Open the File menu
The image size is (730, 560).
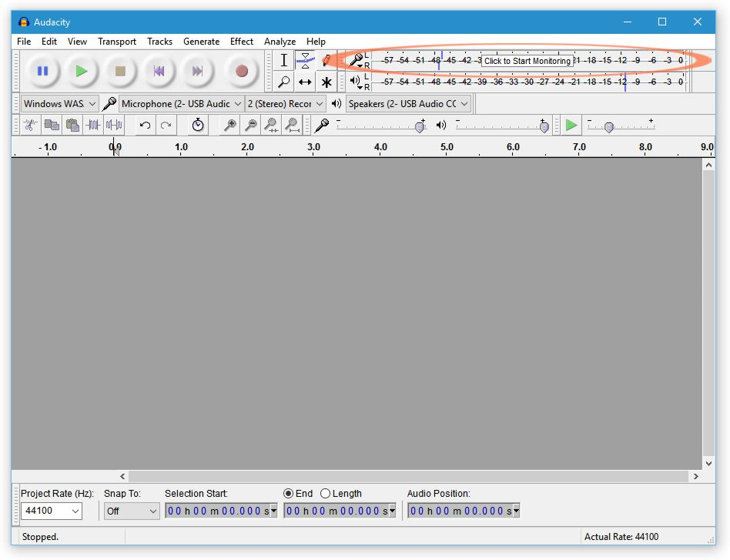(x=24, y=42)
